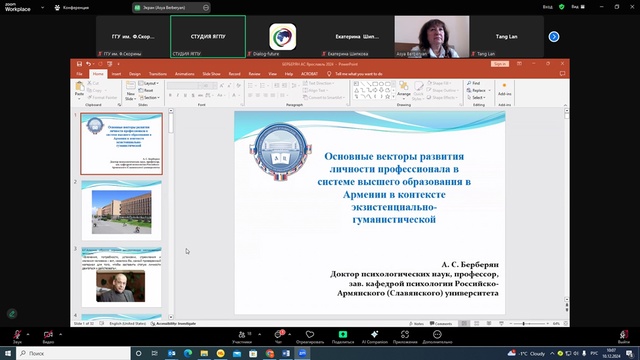Image resolution: width=640 pixels, height=360 pixels.
Task: Expand the Section dropdown in Slides group
Action: tap(149, 98)
